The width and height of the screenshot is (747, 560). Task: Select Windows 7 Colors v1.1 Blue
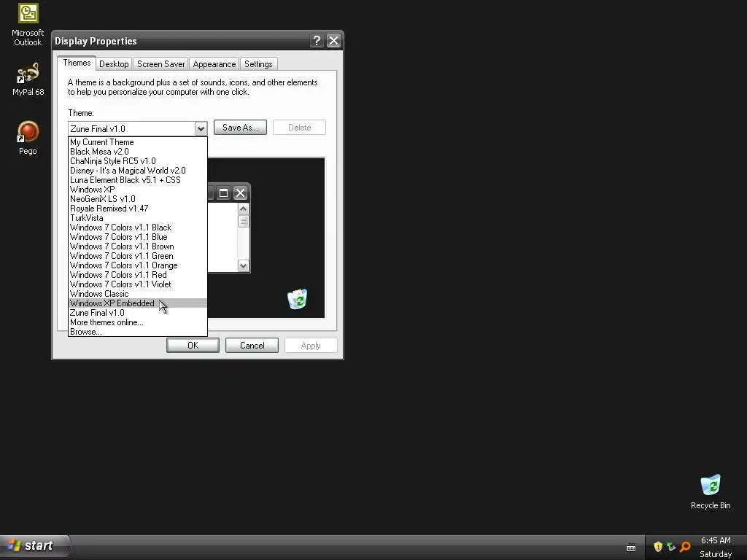pyautogui.click(x=138, y=237)
